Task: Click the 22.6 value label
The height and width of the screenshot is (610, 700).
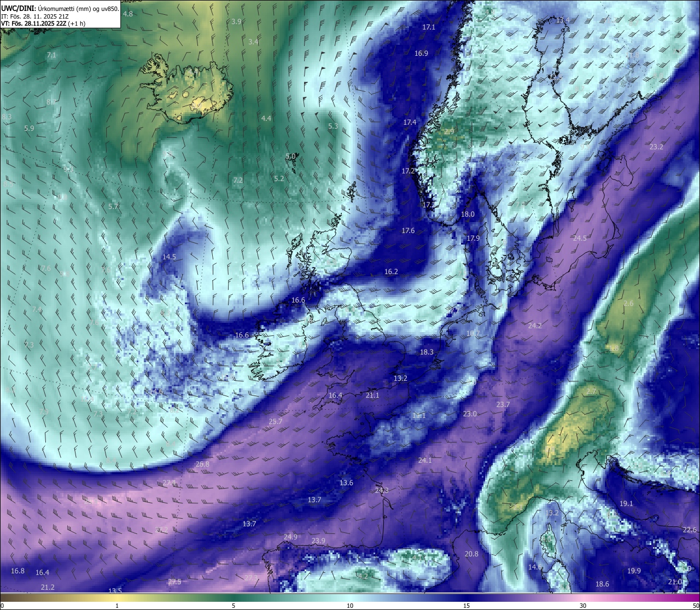Action: pos(690,530)
